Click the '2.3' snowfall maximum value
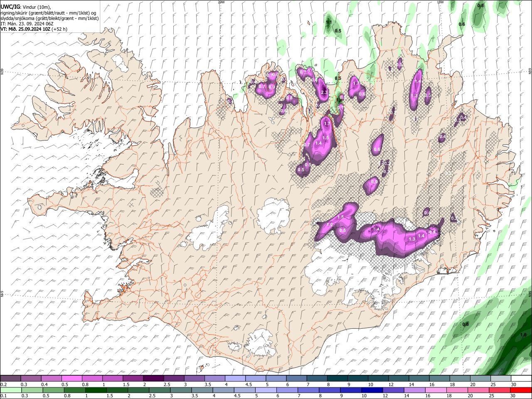 click(325, 92)
